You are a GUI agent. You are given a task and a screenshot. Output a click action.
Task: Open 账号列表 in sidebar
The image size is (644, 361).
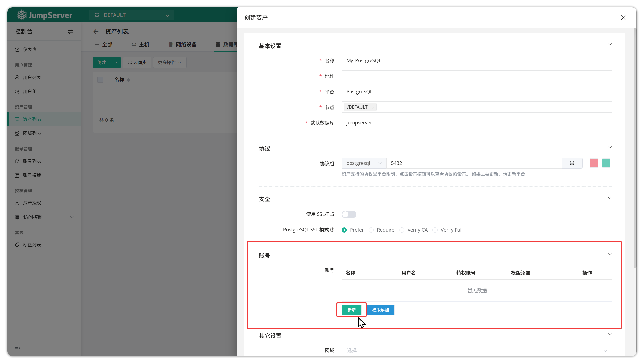coord(32,161)
